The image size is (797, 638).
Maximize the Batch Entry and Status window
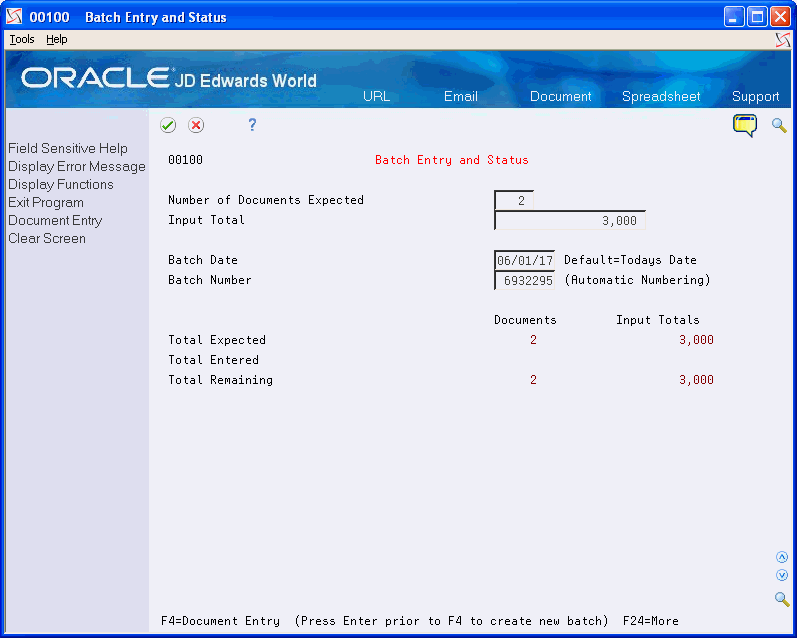click(757, 17)
